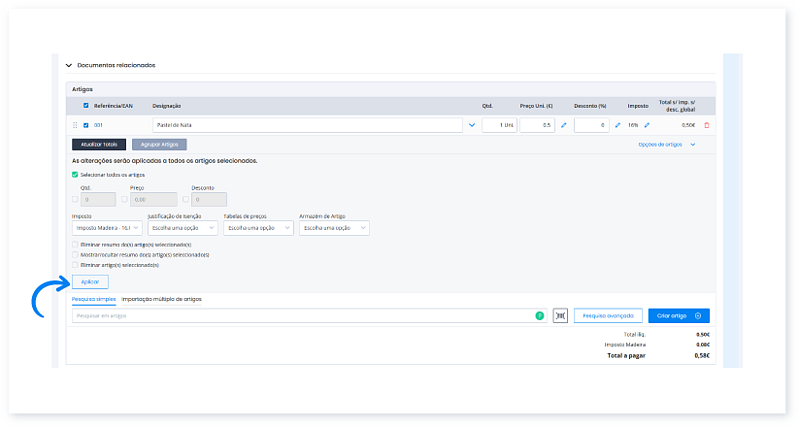800x428 pixels.
Task: Click the barcode scanner icon by search field
Action: [x=561, y=315]
